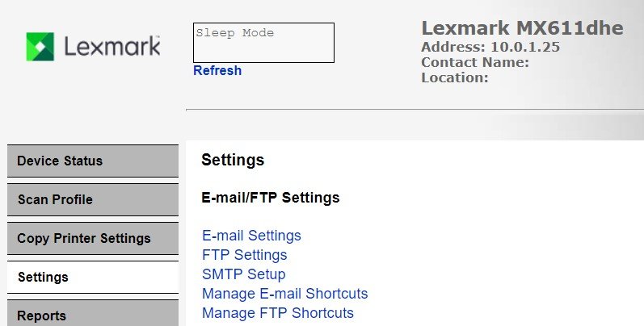Open Manage FTP Shortcuts
644x326 pixels.
pos(277,313)
